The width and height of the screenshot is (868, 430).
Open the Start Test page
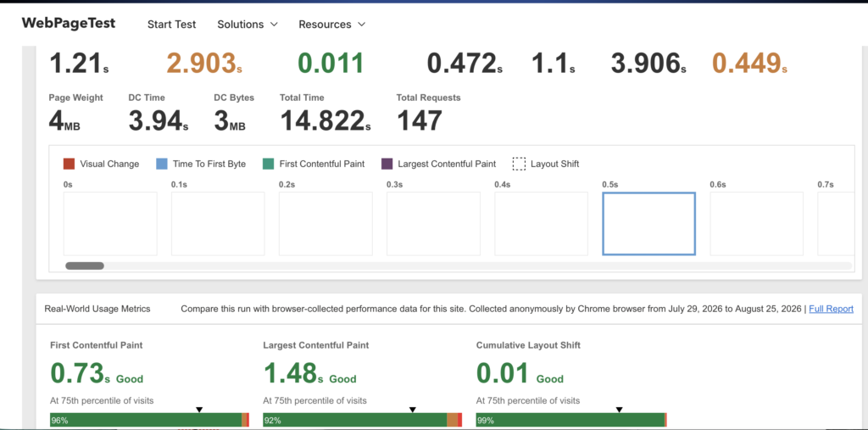coord(171,25)
